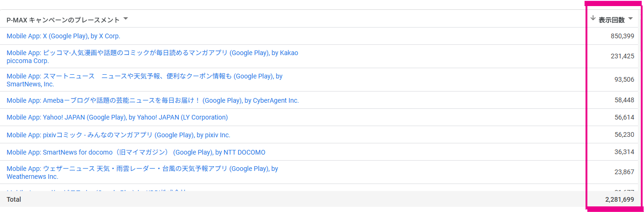Viewport: 644px width, 212px height.
Task: Select the total value 2,281,699
Action: [620, 199]
